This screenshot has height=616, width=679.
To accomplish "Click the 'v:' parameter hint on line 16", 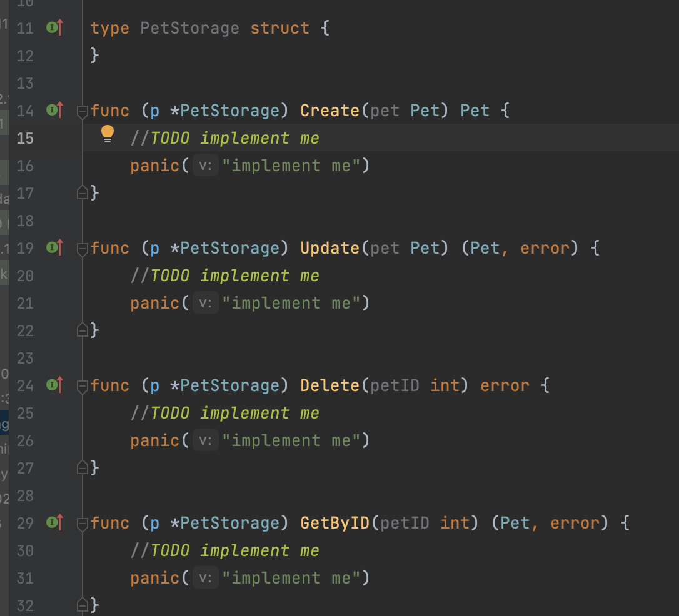I will point(206,166).
